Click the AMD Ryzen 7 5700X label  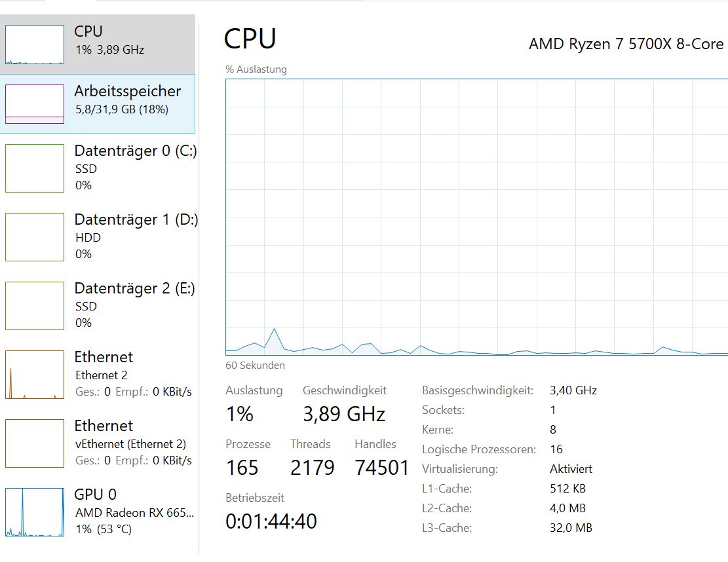[626, 44]
